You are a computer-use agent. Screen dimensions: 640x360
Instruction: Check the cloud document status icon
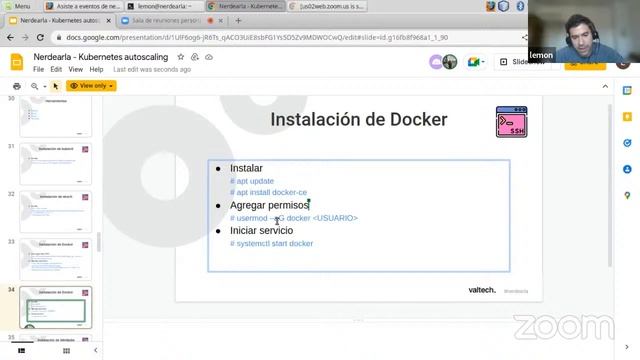pyautogui.click(x=209, y=57)
